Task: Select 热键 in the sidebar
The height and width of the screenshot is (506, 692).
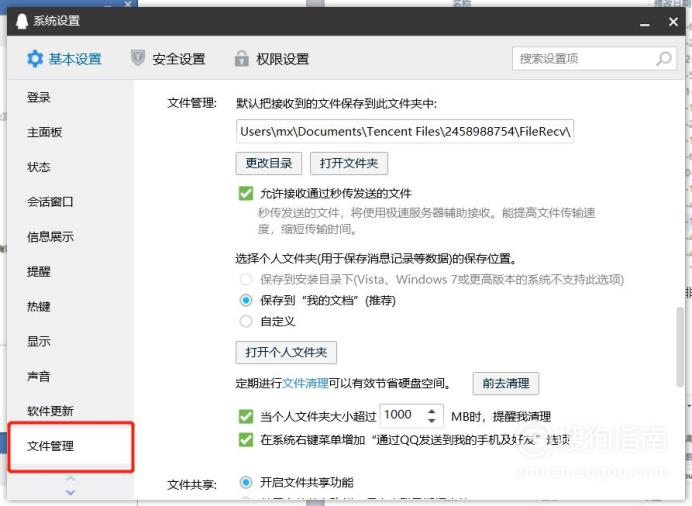Action: [39, 306]
